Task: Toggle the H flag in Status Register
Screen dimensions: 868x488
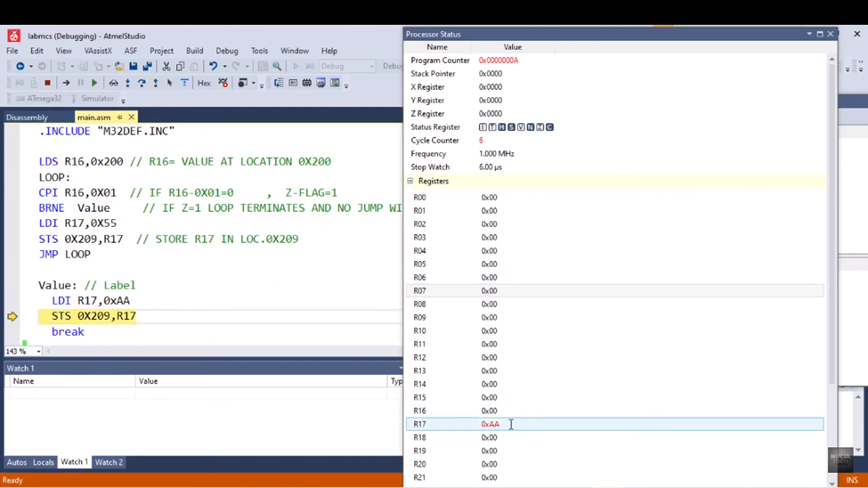Action: click(501, 127)
